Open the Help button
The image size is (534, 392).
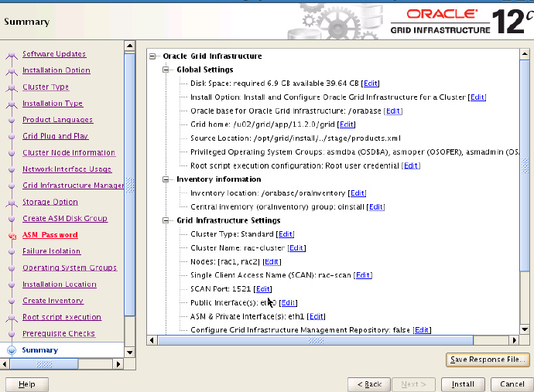27,384
